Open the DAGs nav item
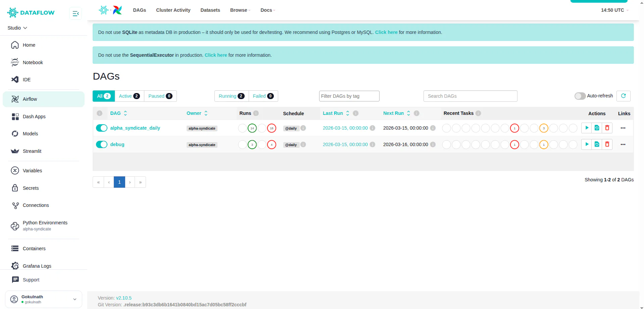The height and width of the screenshot is (309, 644). point(140,10)
